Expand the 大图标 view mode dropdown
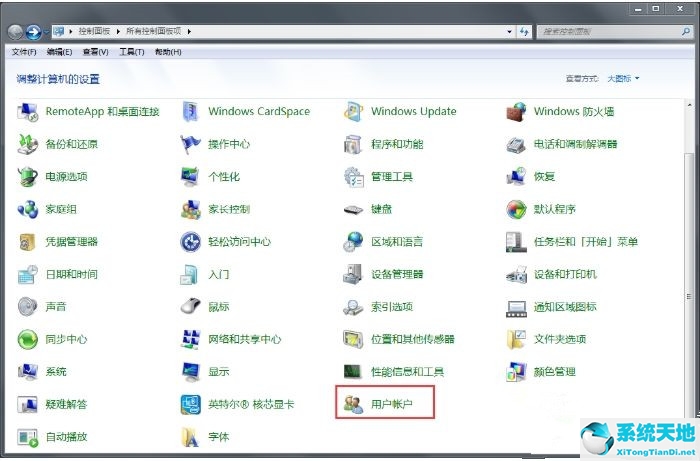The height and width of the screenshot is (461, 700). click(x=623, y=79)
